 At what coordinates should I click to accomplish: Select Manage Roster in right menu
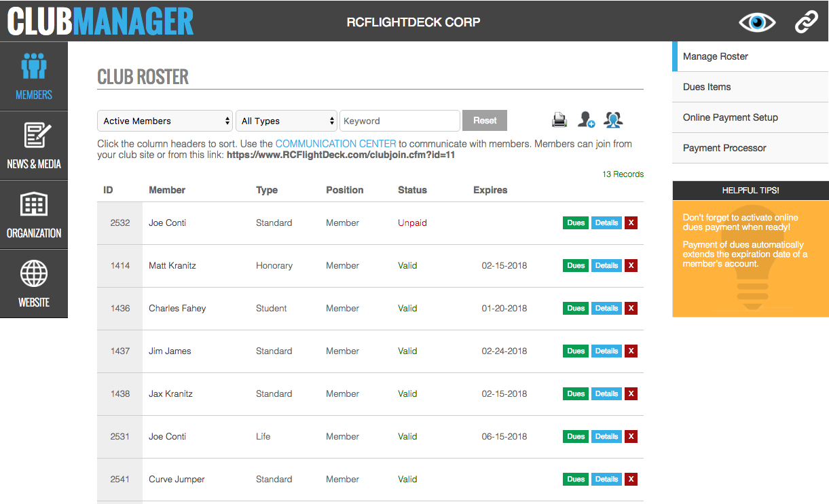coord(750,56)
